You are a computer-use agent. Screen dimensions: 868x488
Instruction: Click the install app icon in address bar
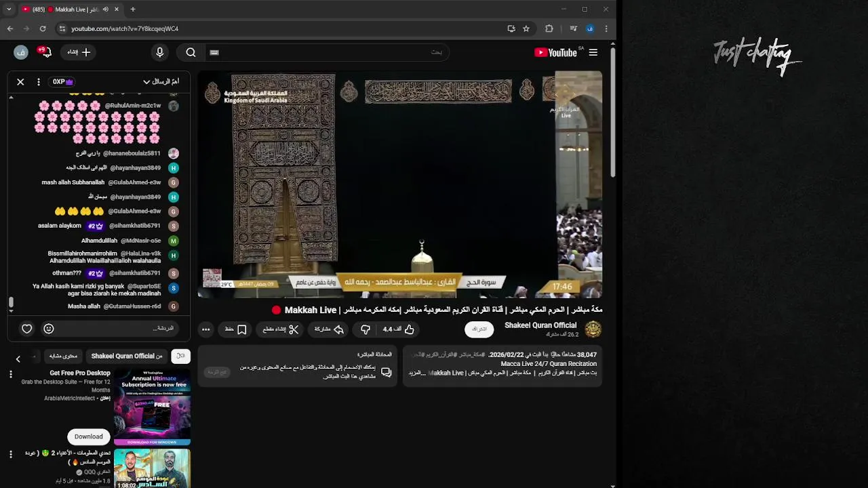click(x=511, y=28)
